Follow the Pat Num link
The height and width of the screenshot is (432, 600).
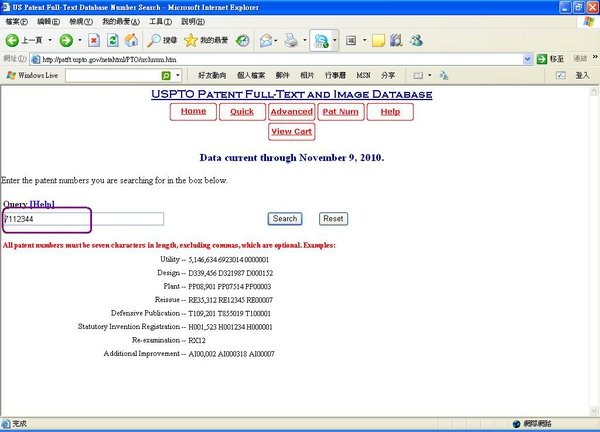click(341, 112)
